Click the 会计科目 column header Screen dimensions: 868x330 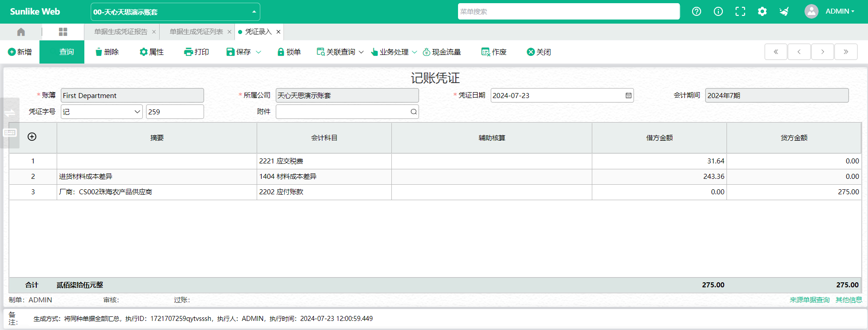point(324,138)
